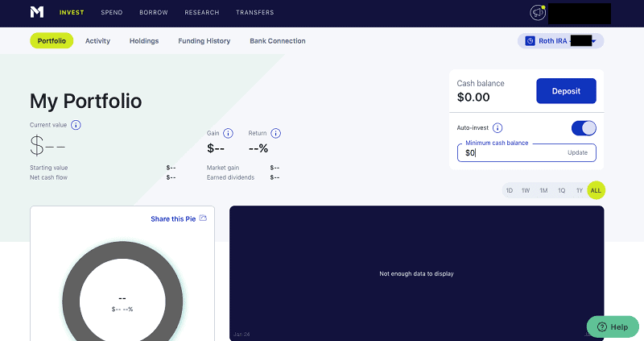Expand the Research menu
Viewport: 644px width, 341px height.
pos(201,13)
